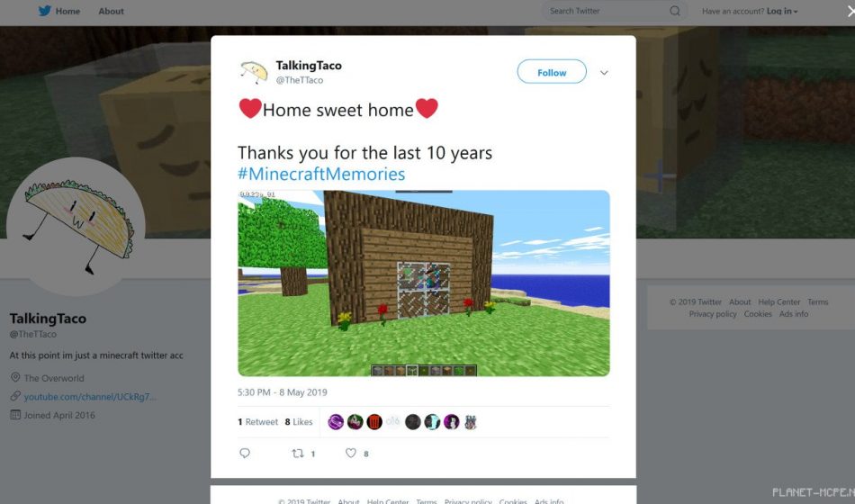The image size is (855, 504).
Task: Open the Log in dropdown
Action: [x=782, y=11]
